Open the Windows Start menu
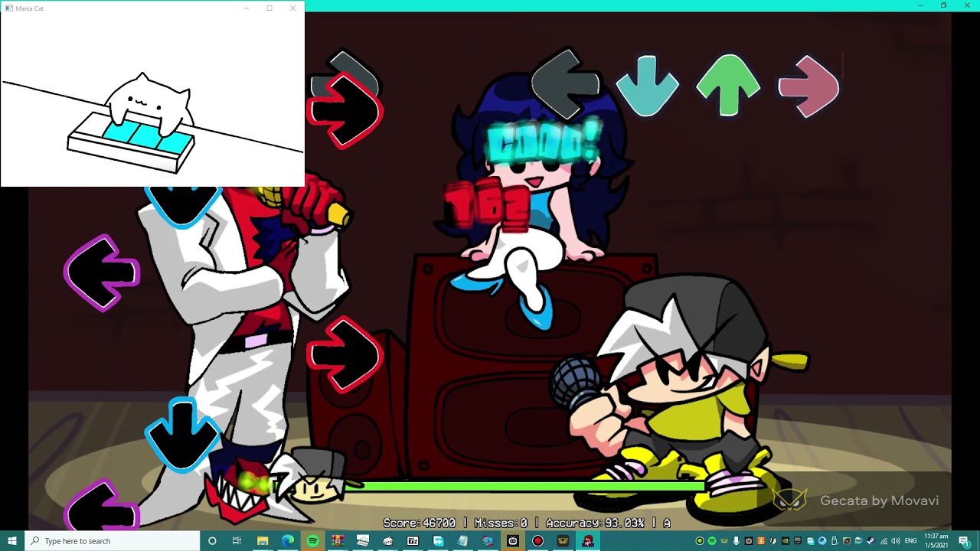The height and width of the screenshot is (551, 980). (12, 541)
